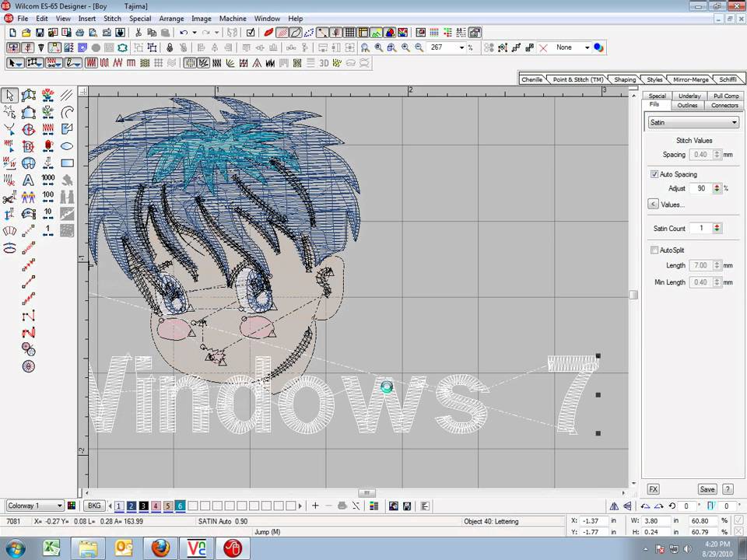Click the Save button in Object Properties
Viewport: 747px width, 560px height.
pos(707,489)
